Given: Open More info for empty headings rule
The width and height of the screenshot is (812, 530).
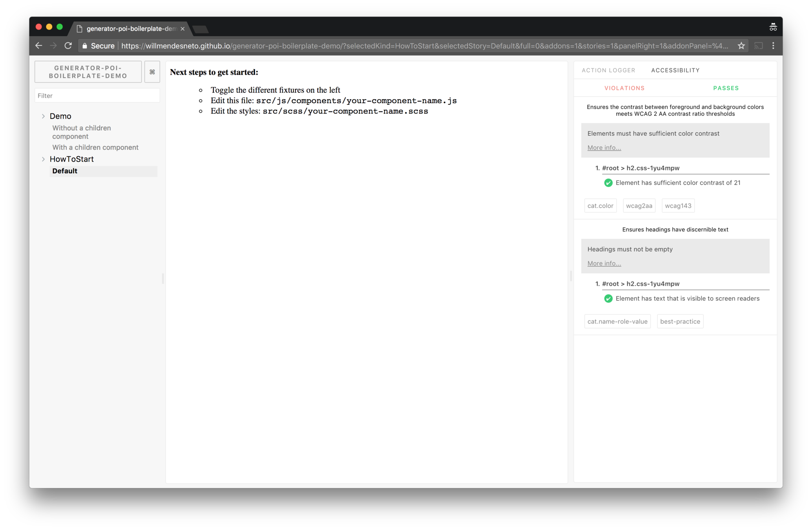Looking at the screenshot, I should (604, 263).
